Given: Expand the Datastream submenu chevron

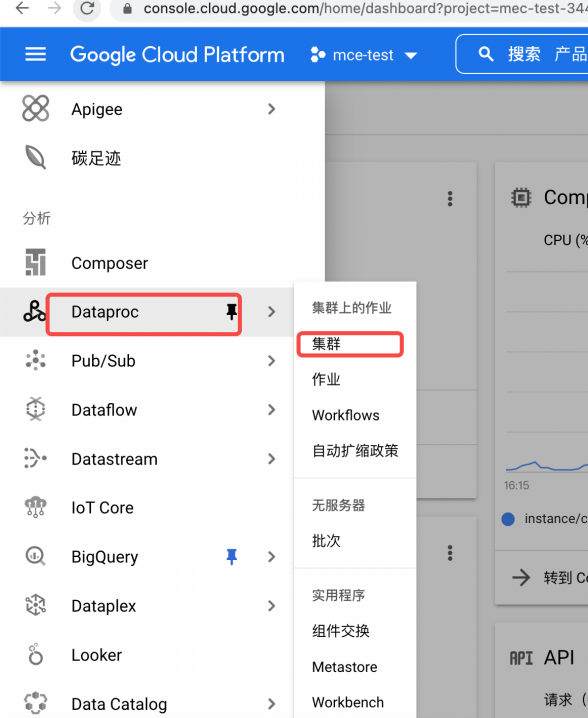Looking at the screenshot, I should tap(272, 458).
